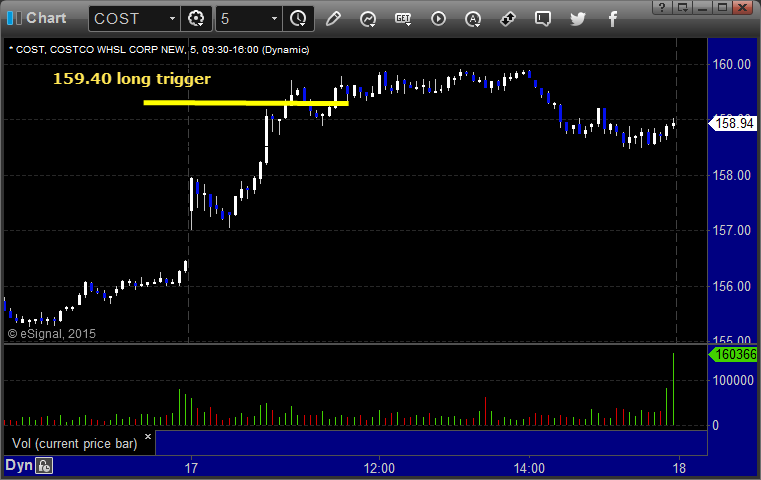The height and width of the screenshot is (480, 761).
Task: Open the symbol settings gear menu
Action: pos(196,19)
